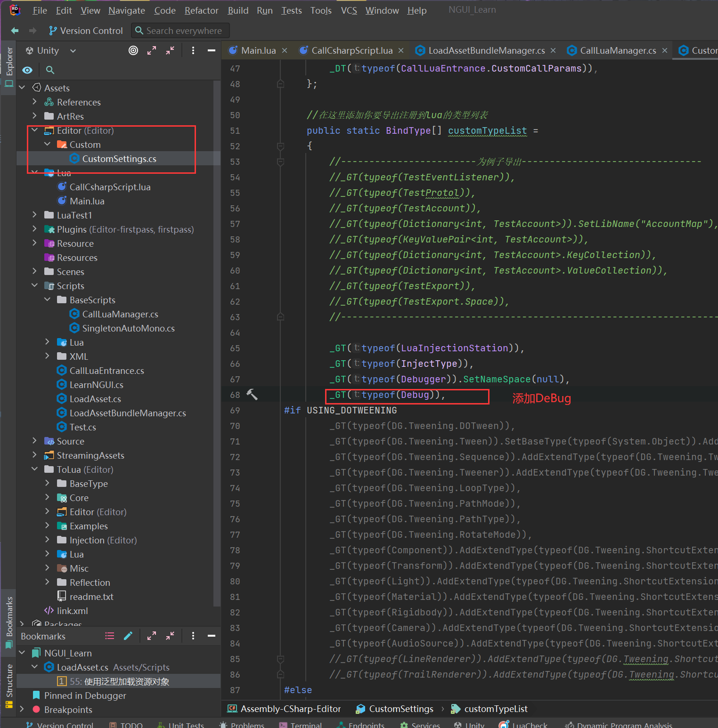This screenshot has width=718, height=728.
Task: Toggle fold marker at line 53
Action: [280, 162]
